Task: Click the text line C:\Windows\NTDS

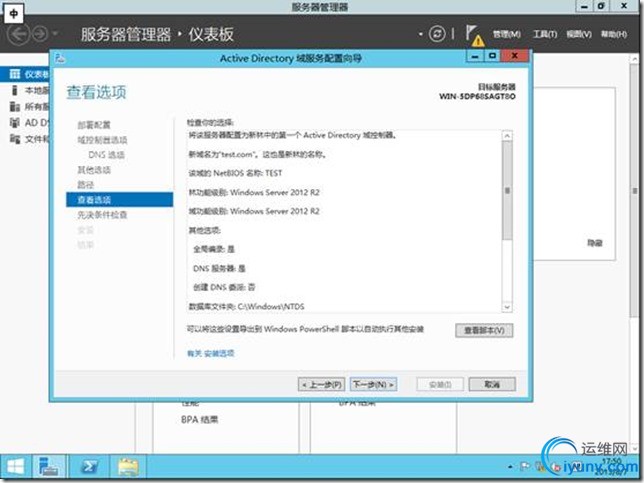Action: click(246, 306)
